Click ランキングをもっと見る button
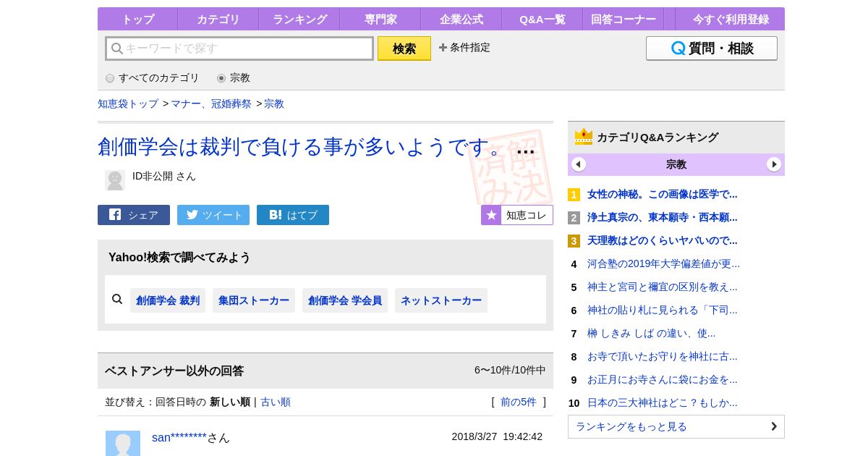 click(x=676, y=426)
